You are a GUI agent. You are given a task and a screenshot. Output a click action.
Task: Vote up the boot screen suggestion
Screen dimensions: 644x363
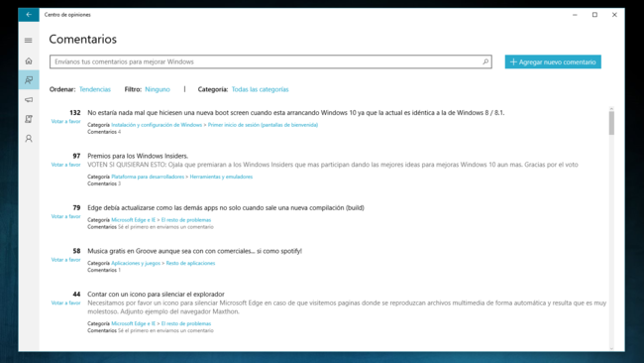(65, 121)
